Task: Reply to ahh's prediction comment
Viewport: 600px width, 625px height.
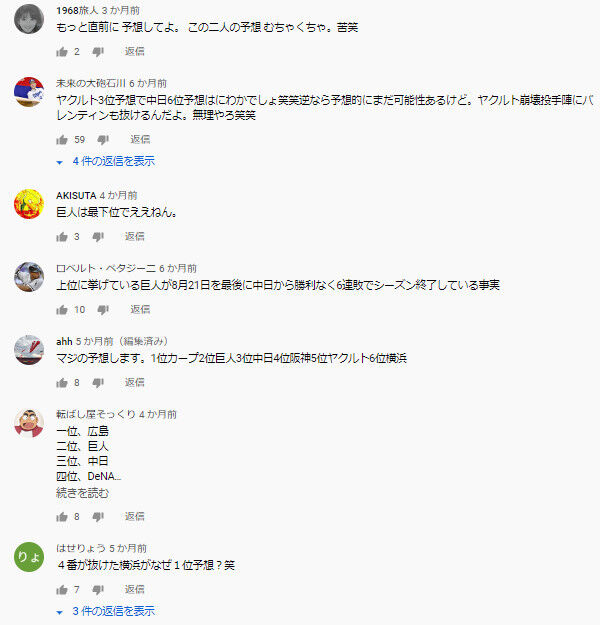Action: point(135,382)
